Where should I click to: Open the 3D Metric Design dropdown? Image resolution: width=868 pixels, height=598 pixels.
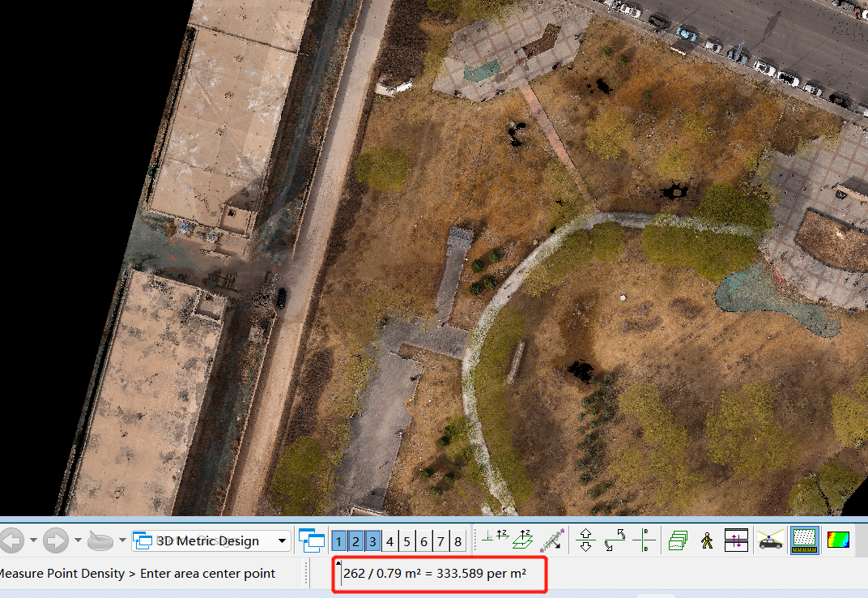click(282, 540)
